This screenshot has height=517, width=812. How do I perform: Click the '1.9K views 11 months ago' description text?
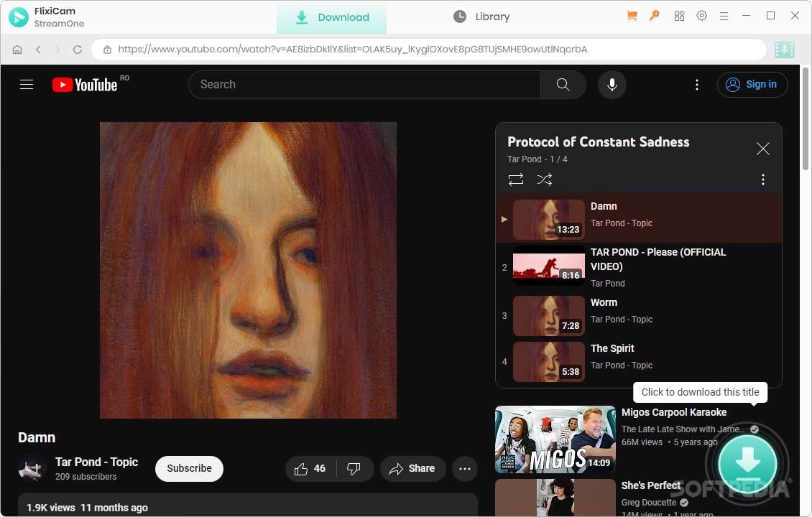[87, 508]
